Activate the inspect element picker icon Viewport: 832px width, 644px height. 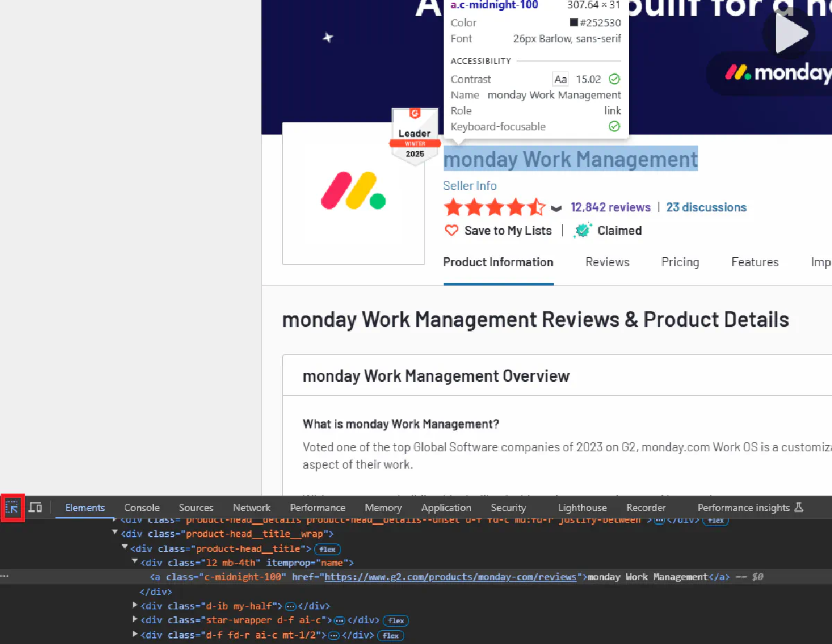click(x=12, y=507)
